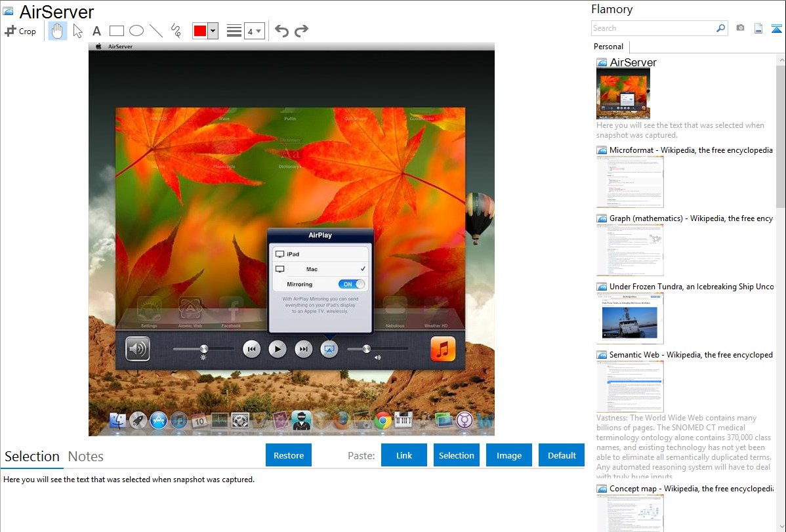
Task: Choose the arrow pointer tool
Action: point(77,31)
